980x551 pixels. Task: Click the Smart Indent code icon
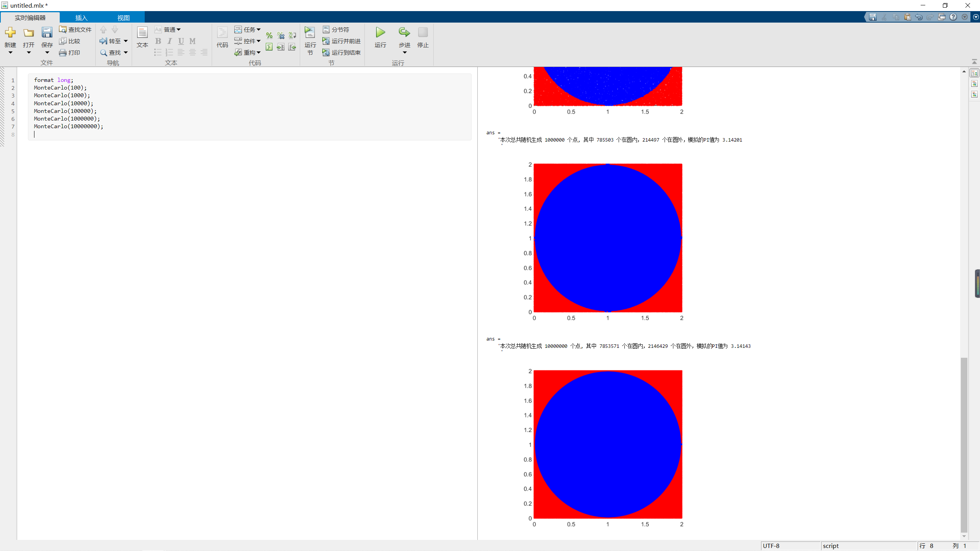tap(269, 47)
